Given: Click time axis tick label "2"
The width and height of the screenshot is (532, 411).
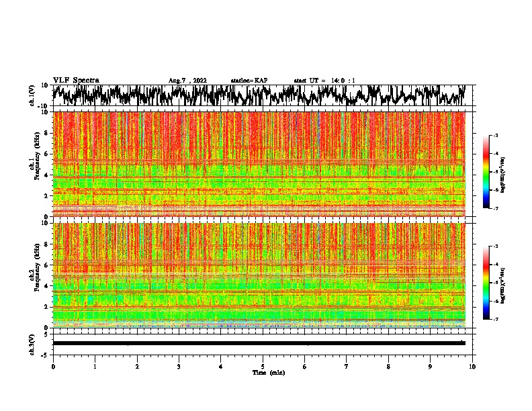Looking at the screenshot, I should 137,367.
